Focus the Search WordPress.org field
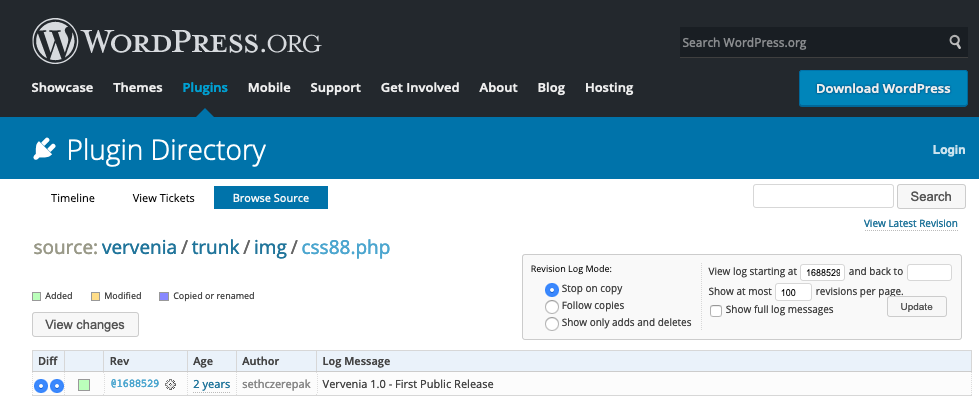This screenshot has height=408, width=979. [x=814, y=42]
